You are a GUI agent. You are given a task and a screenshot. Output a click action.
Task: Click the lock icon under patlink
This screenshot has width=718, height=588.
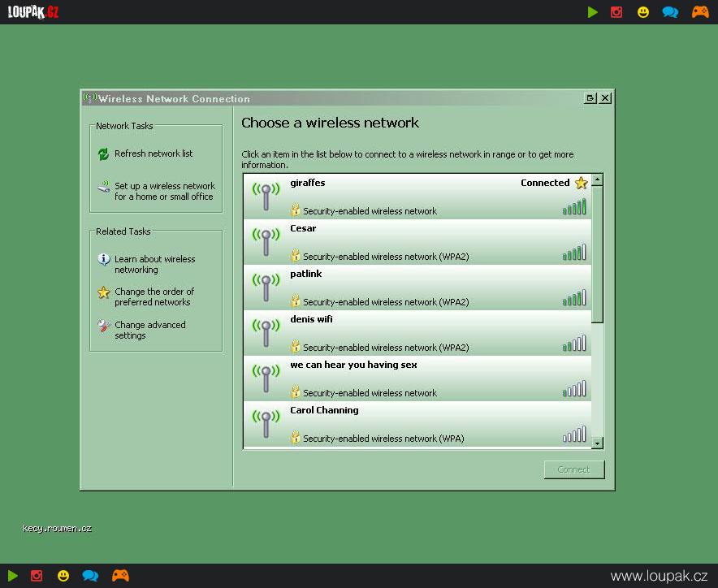point(296,300)
